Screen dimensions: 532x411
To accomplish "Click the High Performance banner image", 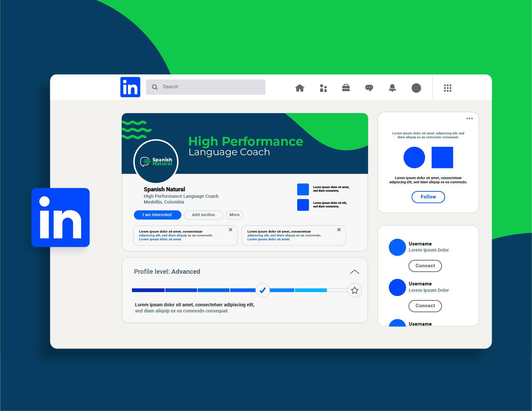I will pos(245,143).
